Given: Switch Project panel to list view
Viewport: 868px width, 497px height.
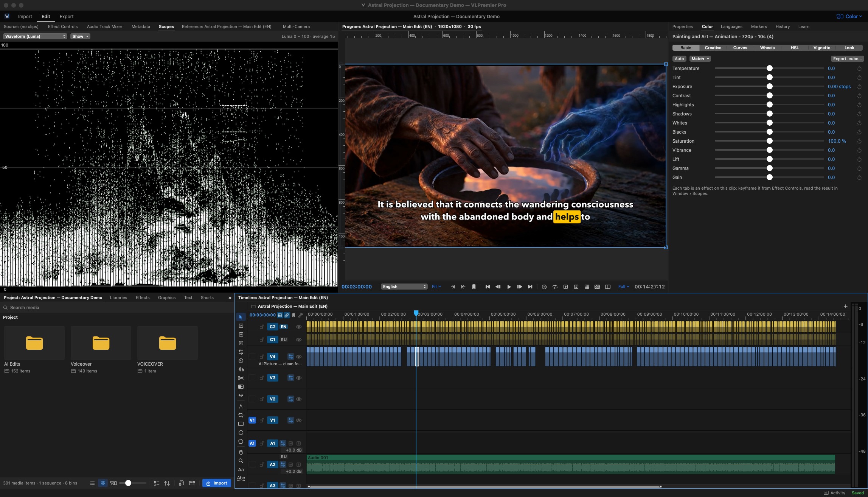Looking at the screenshot, I should (x=92, y=483).
